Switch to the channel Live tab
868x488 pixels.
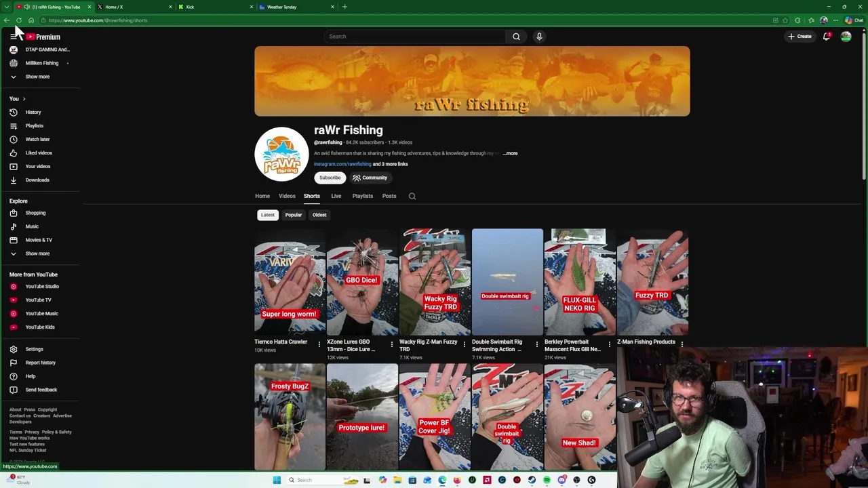pos(336,196)
